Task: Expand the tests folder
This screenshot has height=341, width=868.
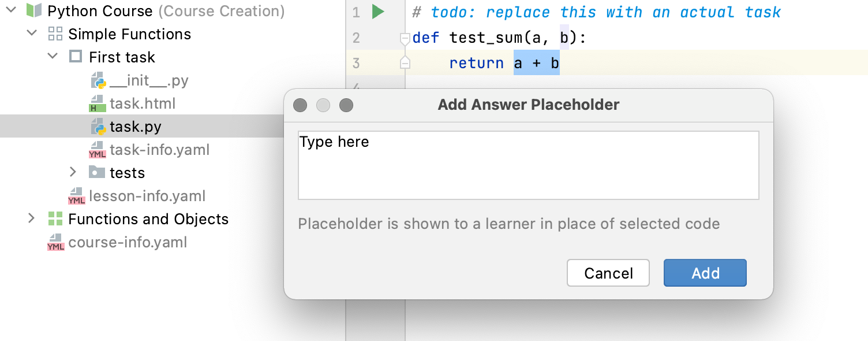Action: (x=73, y=172)
